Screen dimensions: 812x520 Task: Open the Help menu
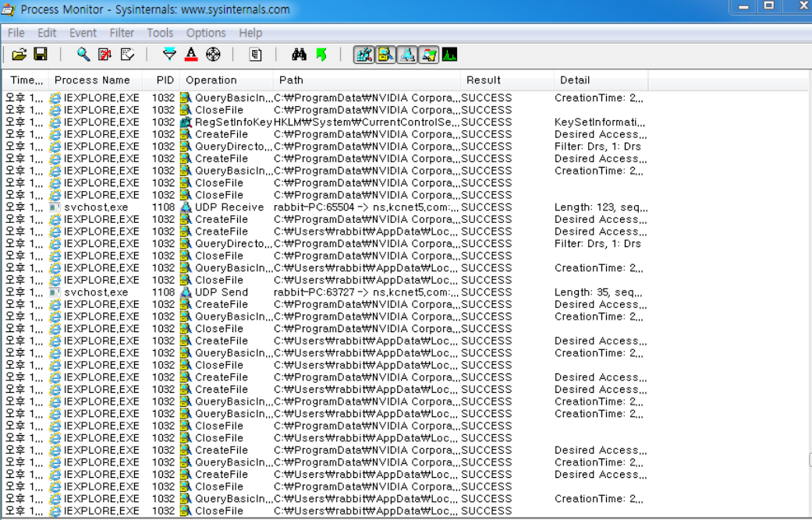click(250, 33)
